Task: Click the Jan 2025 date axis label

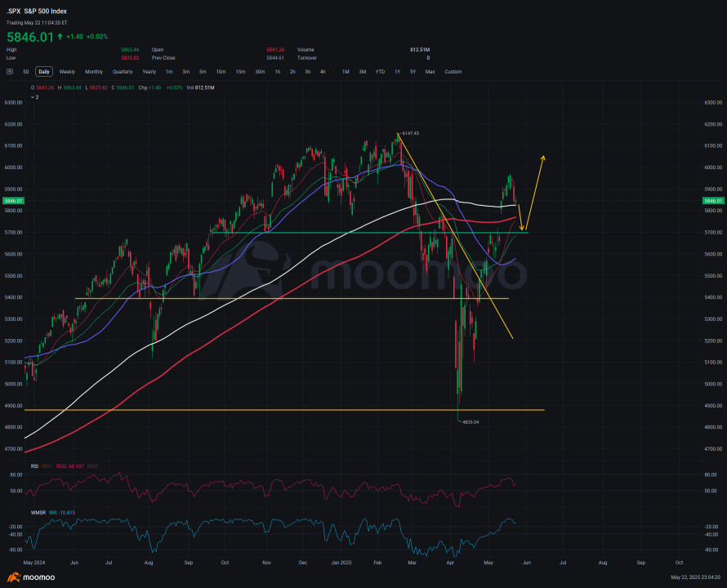Action: [x=341, y=563]
